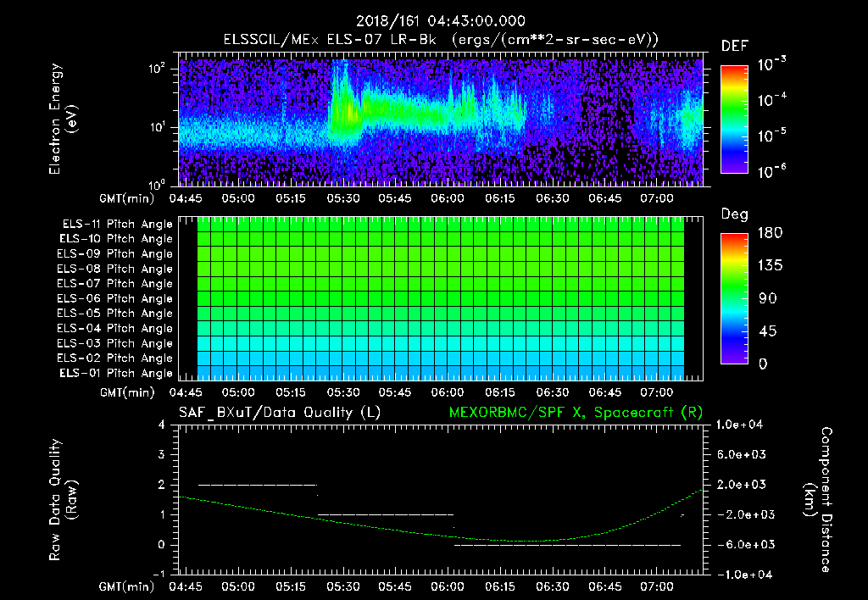This screenshot has height=600, width=868.
Task: Click the 6.0e+03 right axis tick label
Action: pyautogui.click(x=742, y=454)
